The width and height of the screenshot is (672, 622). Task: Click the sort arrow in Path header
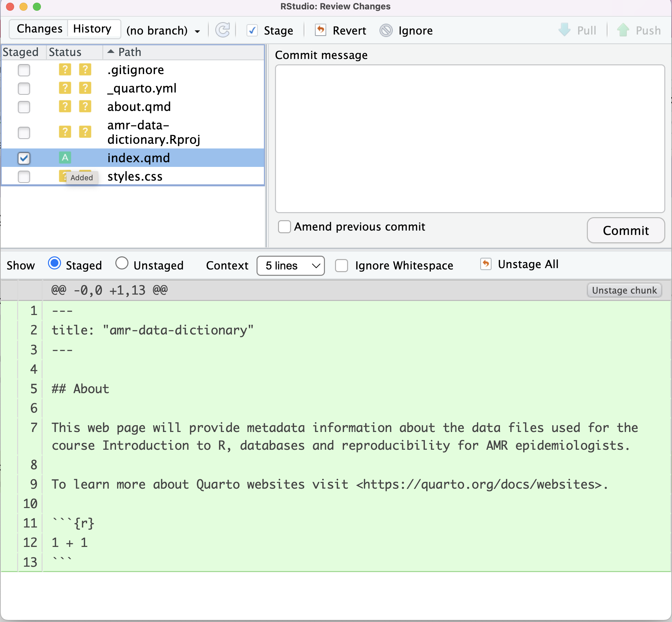[110, 52]
